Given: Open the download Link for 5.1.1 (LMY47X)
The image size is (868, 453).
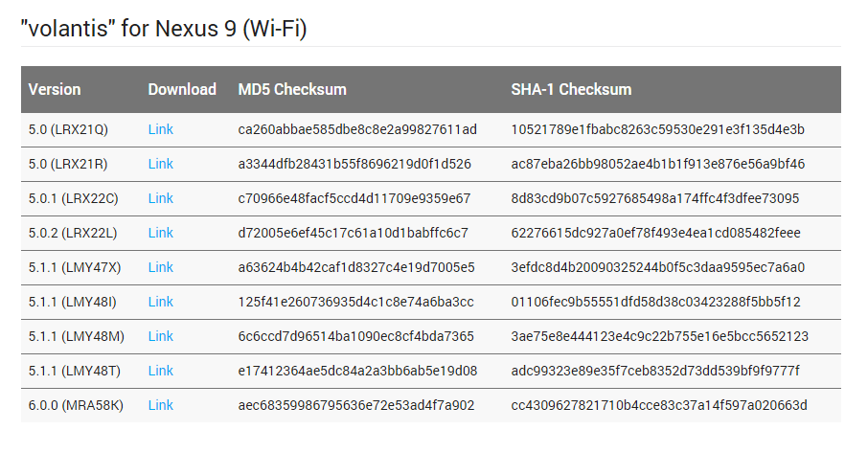Looking at the screenshot, I should pyautogui.click(x=161, y=267).
